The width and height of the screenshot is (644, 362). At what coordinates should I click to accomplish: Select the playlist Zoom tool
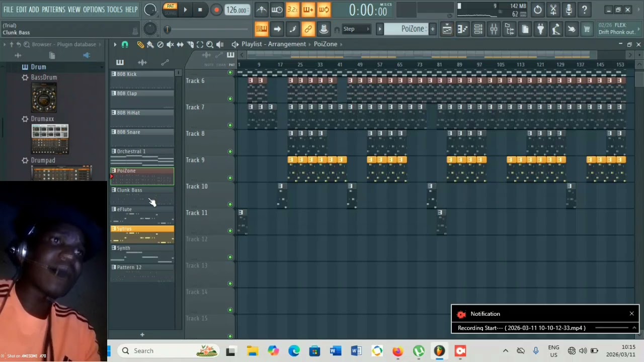click(x=210, y=45)
